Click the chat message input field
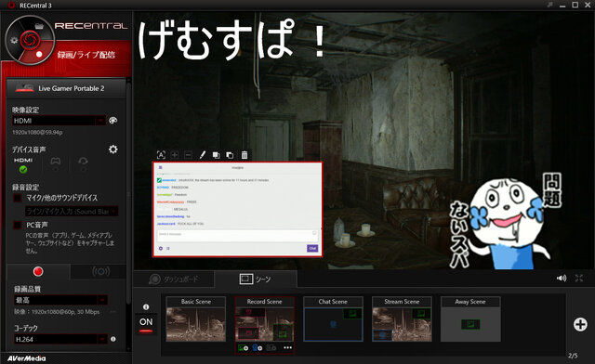Viewport: 595px width, 364px height. (x=238, y=235)
